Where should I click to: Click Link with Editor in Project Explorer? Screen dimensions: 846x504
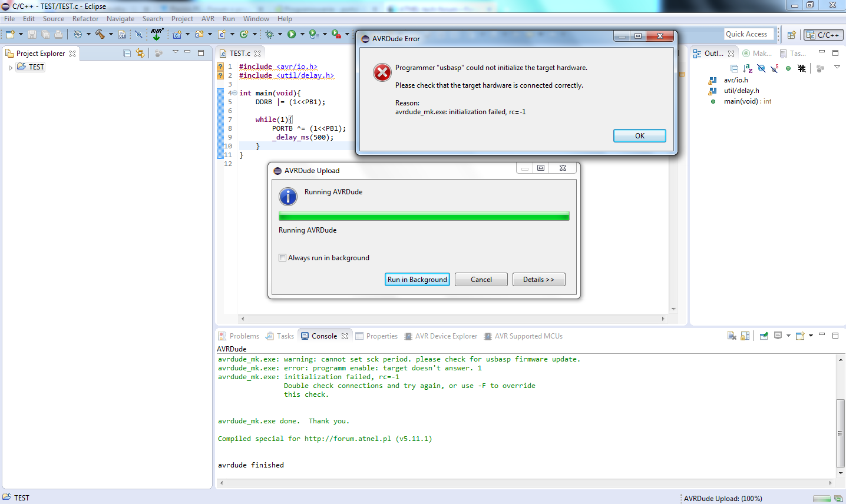pos(140,53)
